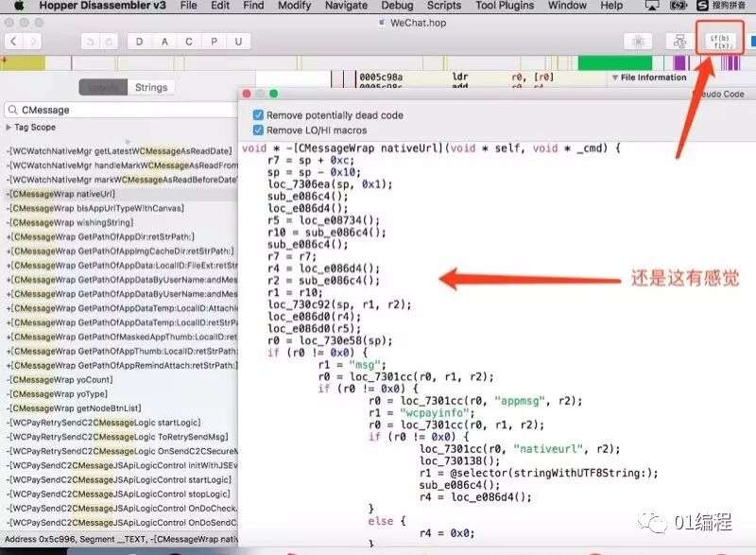The height and width of the screenshot is (555, 756).
Task: Click the green segment in navigation bar
Action: coord(615,63)
